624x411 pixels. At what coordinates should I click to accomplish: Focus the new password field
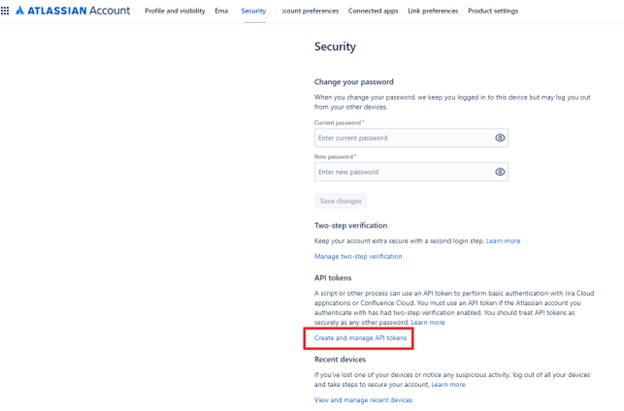pos(411,172)
